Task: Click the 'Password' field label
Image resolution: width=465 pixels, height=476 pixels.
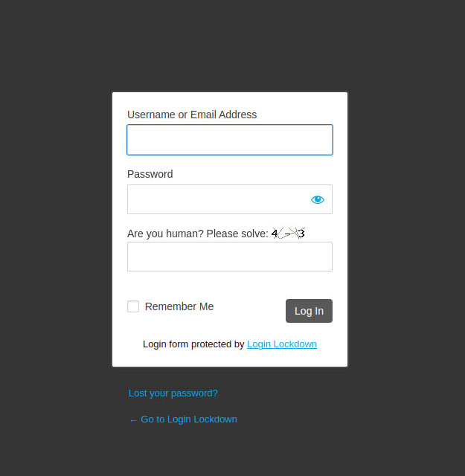Action: pos(150,174)
